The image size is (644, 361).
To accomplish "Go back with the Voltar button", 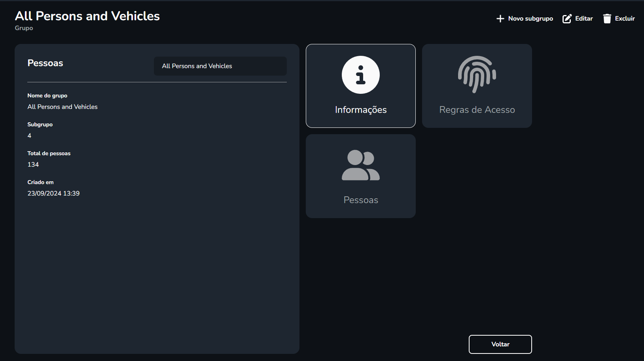I will (500, 344).
